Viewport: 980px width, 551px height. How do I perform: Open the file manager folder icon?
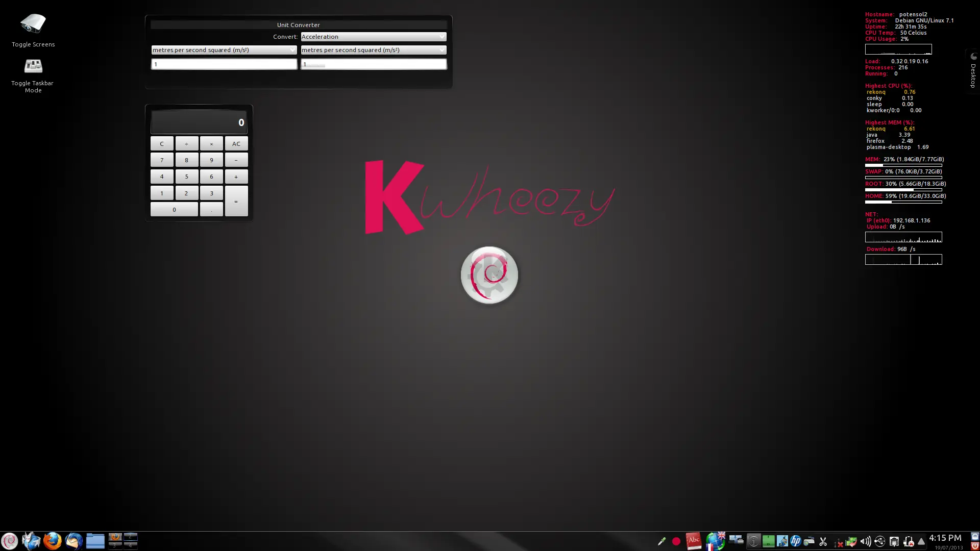[x=95, y=541]
